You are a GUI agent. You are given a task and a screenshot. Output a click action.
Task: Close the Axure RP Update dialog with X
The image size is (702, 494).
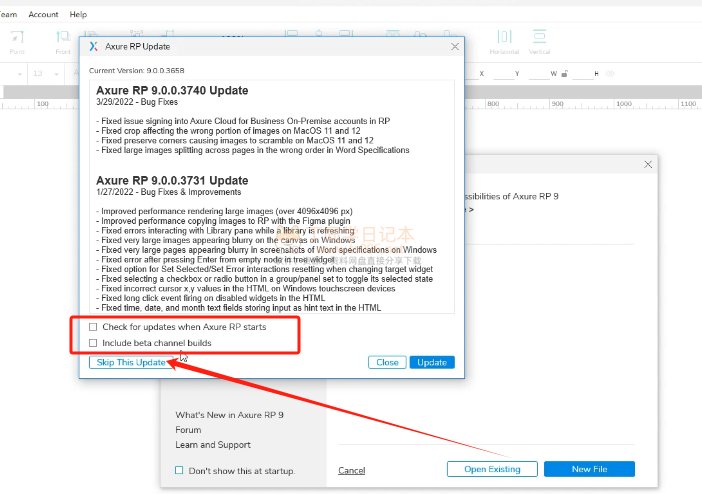(x=455, y=47)
